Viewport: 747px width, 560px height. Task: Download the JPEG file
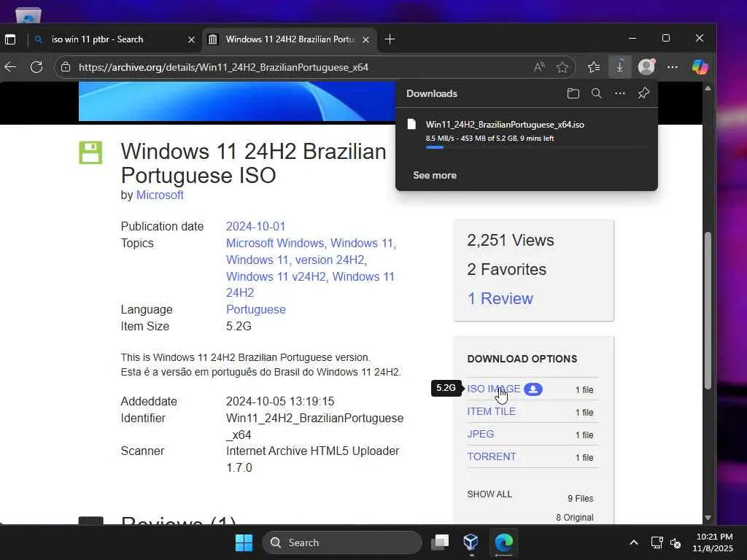[x=480, y=434]
